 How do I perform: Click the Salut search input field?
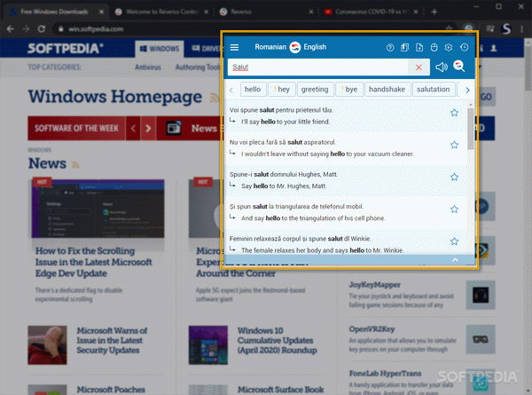[318, 67]
